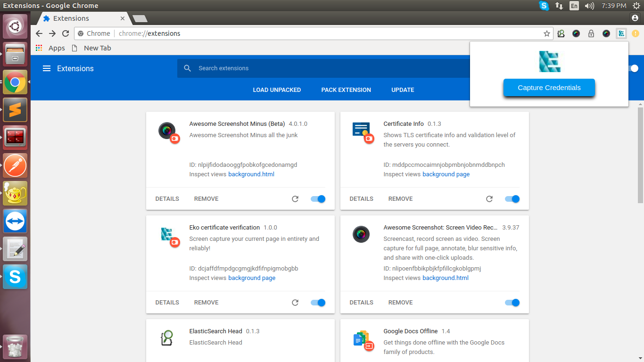The image size is (644, 362).
Task: Disable the Awesome Screenshot Minus extension toggle
Action: pyautogui.click(x=318, y=199)
